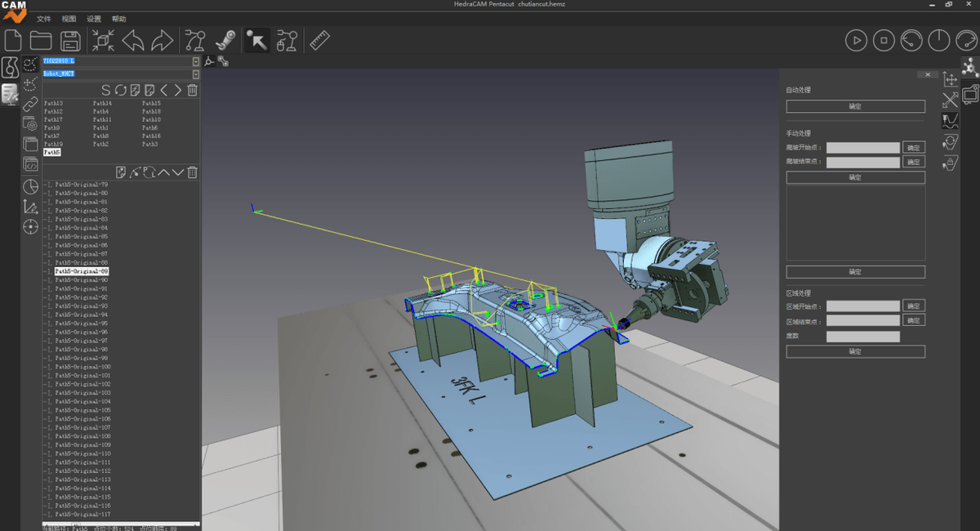Screen dimensions: 980x531
Task: Save the project with the floppy disk icon
Action: pyautogui.click(x=71, y=40)
